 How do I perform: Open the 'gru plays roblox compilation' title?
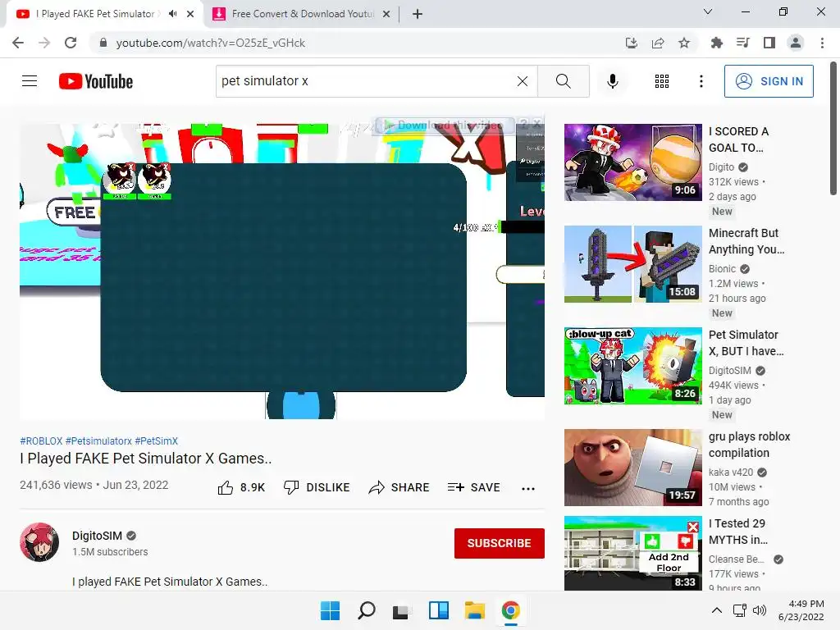(x=750, y=445)
